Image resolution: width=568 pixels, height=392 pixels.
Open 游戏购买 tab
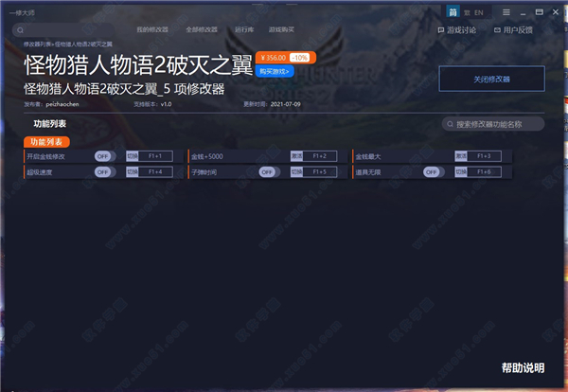281,29
